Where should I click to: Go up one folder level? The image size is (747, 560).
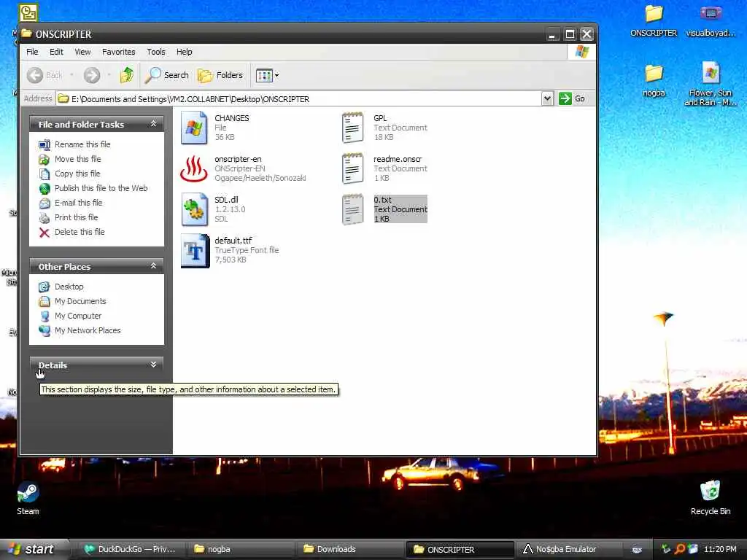[127, 75]
